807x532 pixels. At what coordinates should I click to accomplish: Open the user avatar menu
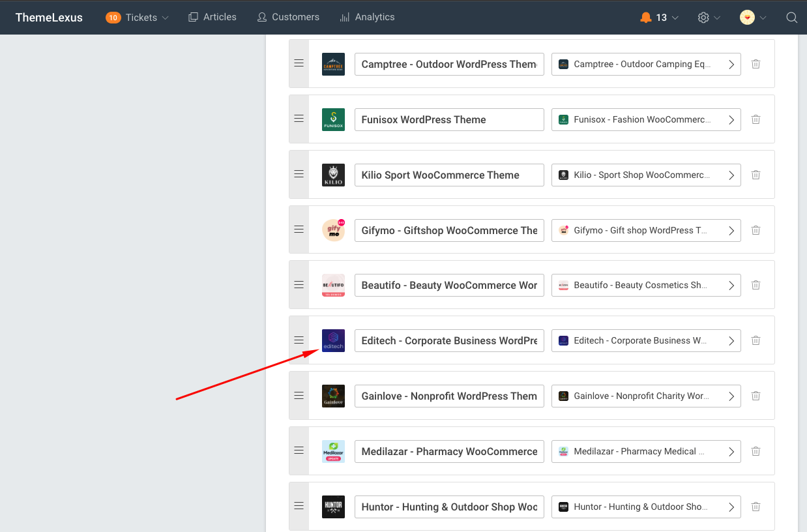click(x=747, y=18)
